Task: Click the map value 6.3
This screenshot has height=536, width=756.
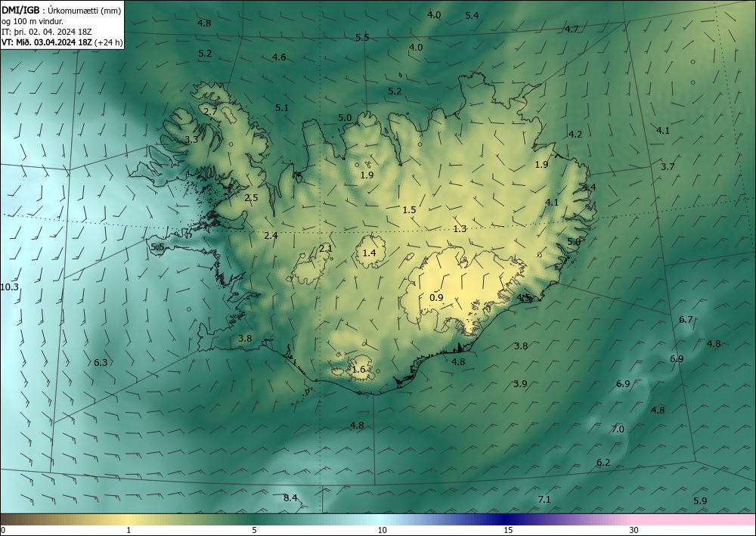Action: pos(101,362)
